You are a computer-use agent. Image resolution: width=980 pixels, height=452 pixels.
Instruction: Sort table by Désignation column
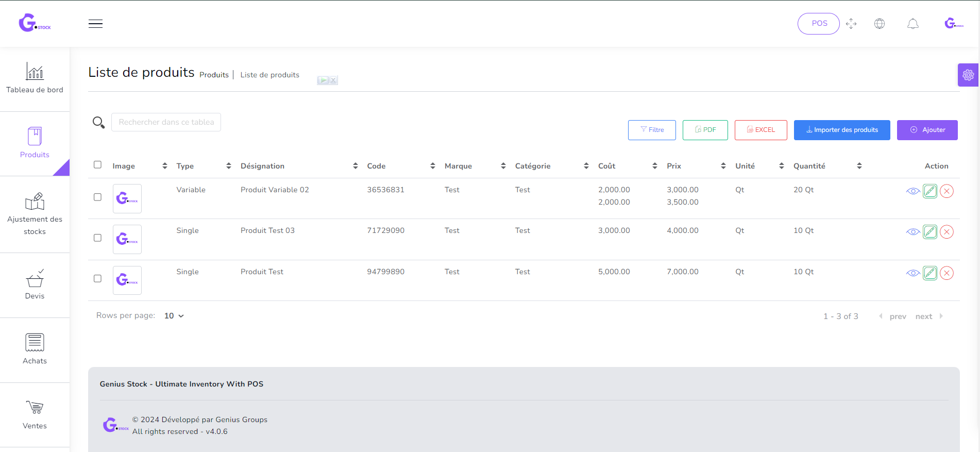click(x=355, y=166)
